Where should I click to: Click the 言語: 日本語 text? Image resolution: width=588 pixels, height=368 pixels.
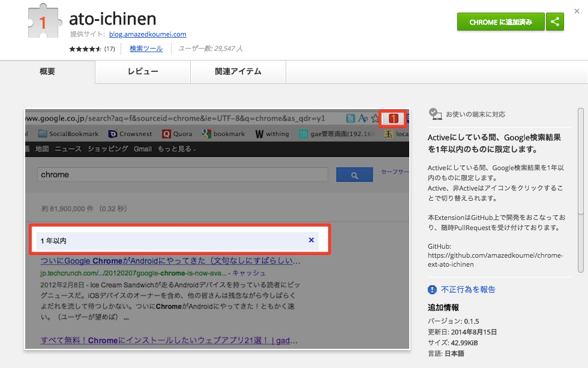coord(446,354)
